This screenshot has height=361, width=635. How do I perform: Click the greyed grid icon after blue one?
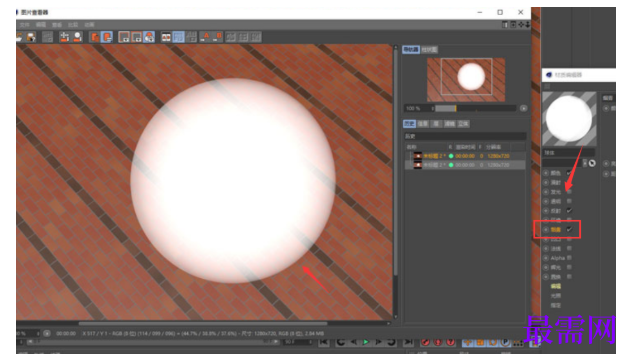click(191, 37)
